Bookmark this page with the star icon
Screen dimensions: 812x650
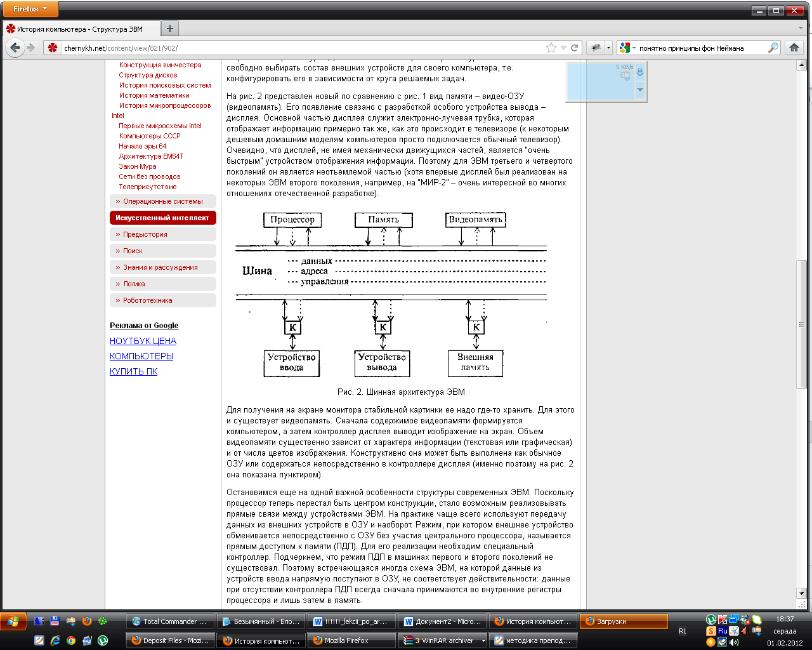[x=551, y=48]
